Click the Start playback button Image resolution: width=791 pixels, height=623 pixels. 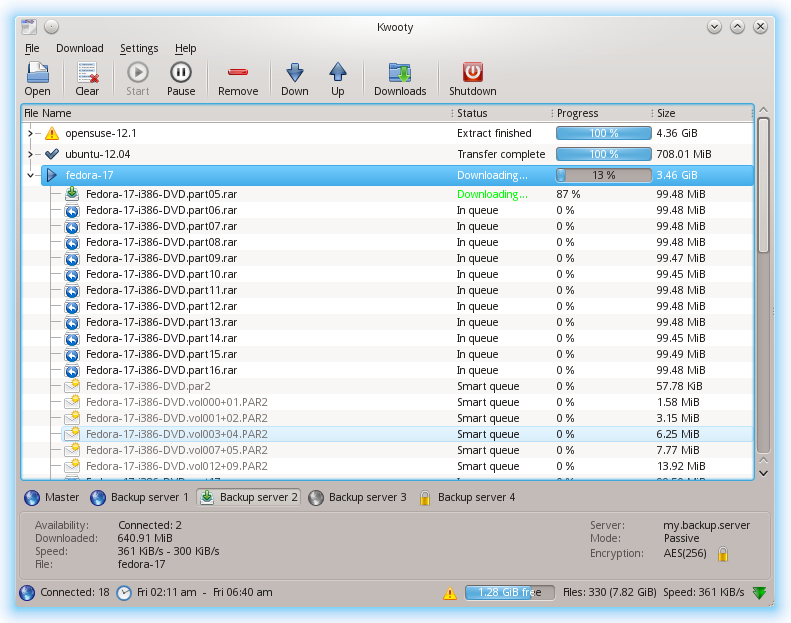coord(138,73)
